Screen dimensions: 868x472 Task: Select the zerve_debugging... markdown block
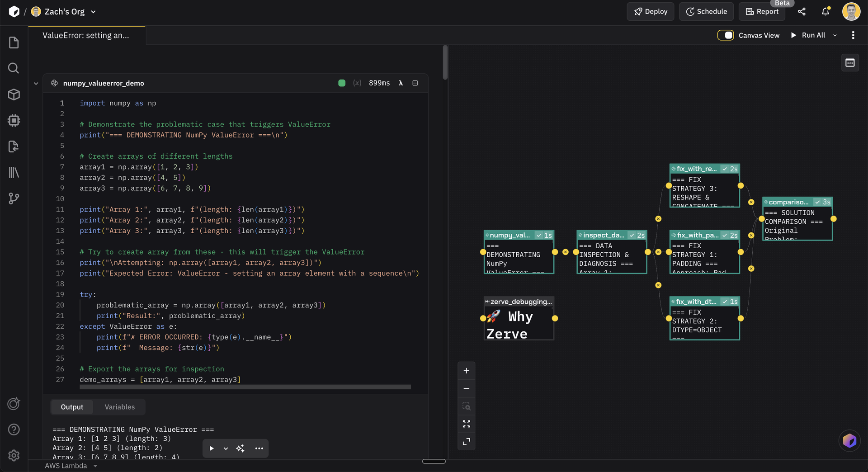click(519, 319)
